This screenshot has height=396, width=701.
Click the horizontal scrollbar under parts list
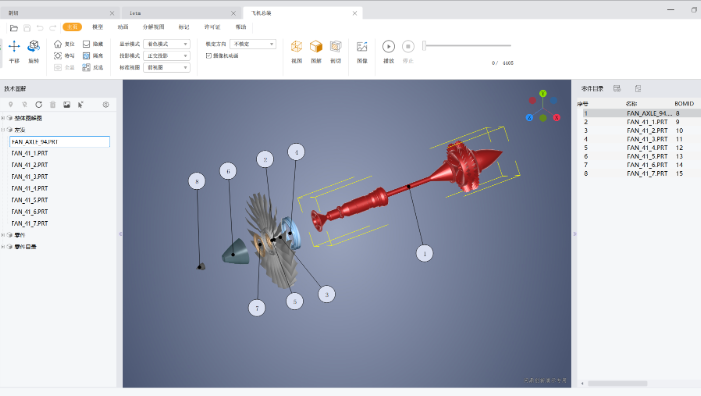pyautogui.click(x=617, y=383)
